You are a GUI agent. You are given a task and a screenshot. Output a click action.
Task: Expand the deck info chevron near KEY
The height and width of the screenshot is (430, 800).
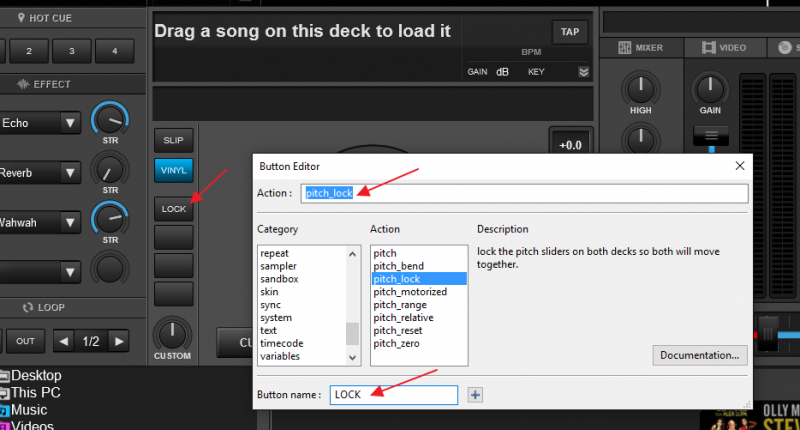584,72
